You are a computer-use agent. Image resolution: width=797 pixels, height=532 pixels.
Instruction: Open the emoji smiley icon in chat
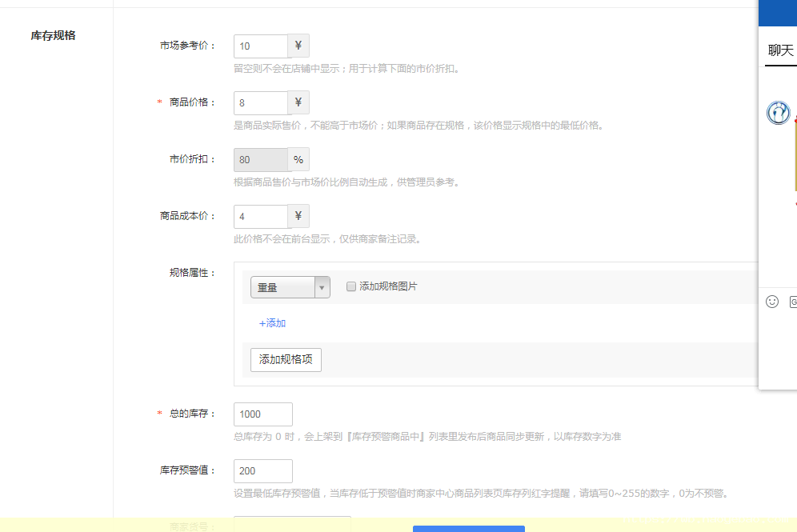point(772,302)
